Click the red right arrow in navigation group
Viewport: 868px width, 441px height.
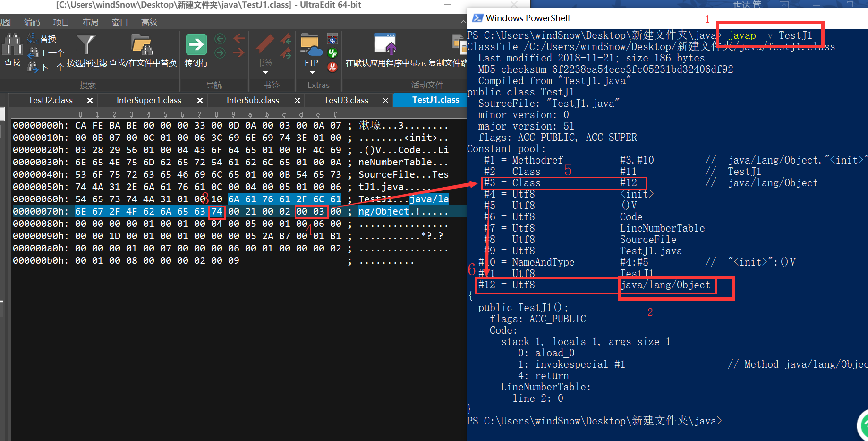click(x=239, y=52)
